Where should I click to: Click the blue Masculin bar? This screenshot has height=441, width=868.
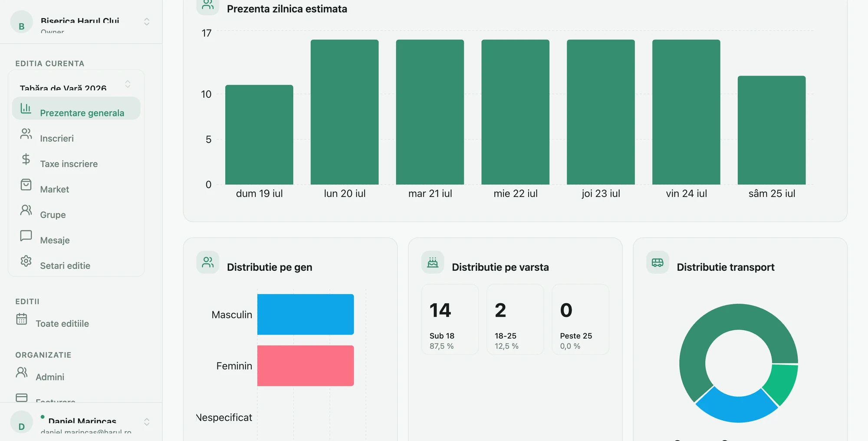[x=306, y=315]
